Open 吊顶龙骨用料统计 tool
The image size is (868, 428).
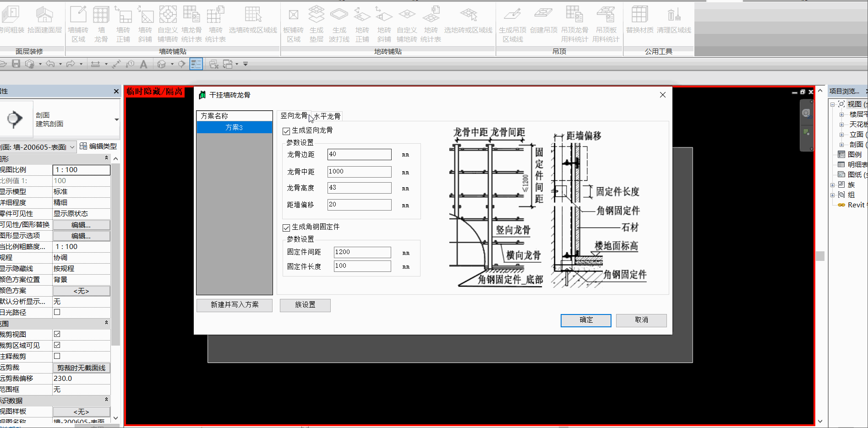(x=575, y=24)
